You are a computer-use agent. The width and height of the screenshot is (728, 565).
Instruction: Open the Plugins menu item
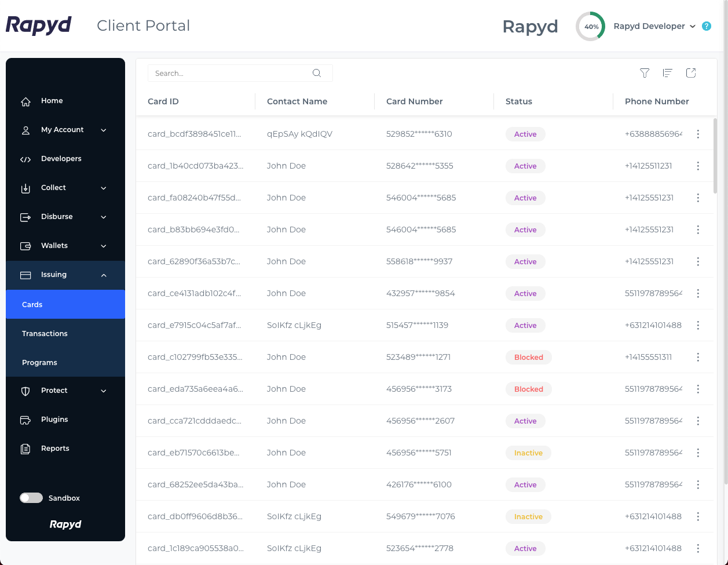(x=65, y=420)
